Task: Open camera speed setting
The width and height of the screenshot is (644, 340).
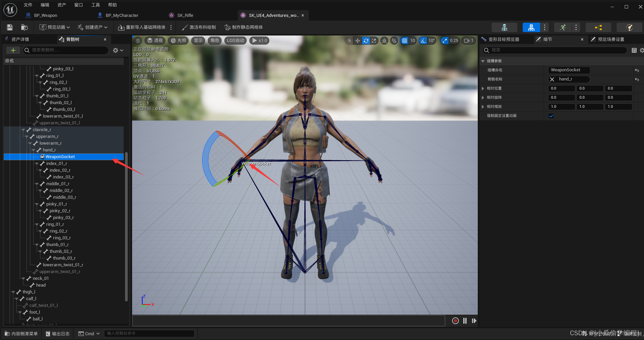Action: 469,41
